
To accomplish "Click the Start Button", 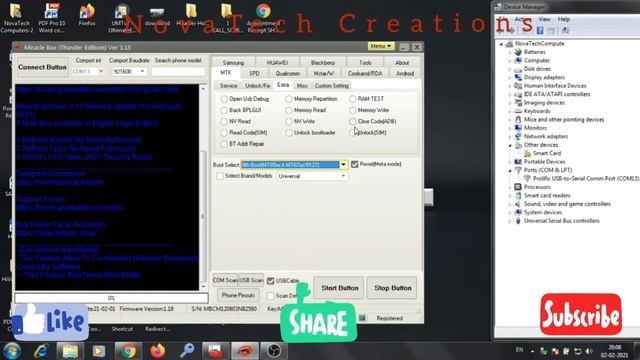I will pos(339,288).
